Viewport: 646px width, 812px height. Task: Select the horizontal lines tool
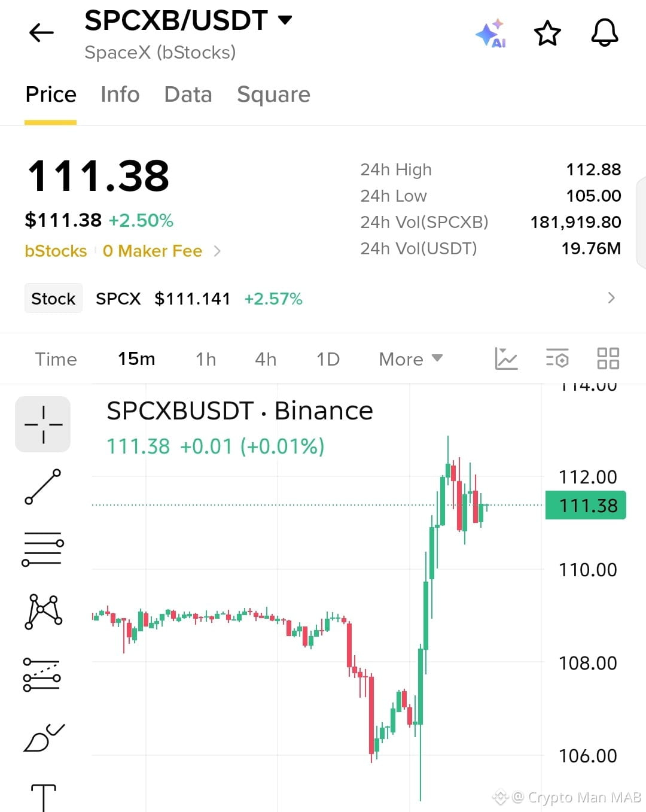[x=43, y=549]
